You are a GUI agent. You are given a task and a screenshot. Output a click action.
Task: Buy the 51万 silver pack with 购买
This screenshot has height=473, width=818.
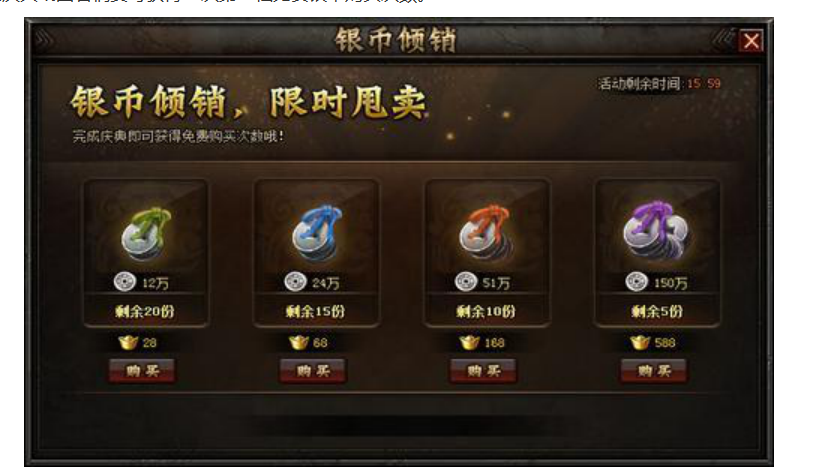point(483,371)
